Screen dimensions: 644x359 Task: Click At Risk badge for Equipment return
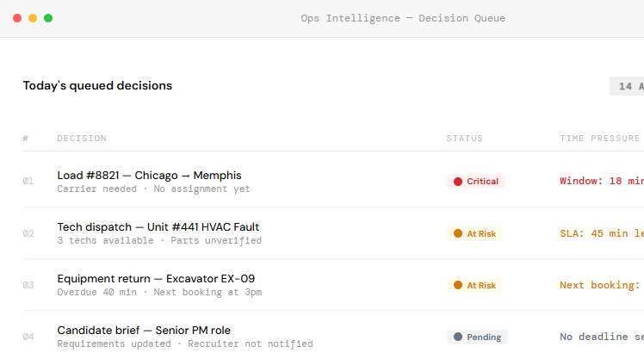[475, 285]
